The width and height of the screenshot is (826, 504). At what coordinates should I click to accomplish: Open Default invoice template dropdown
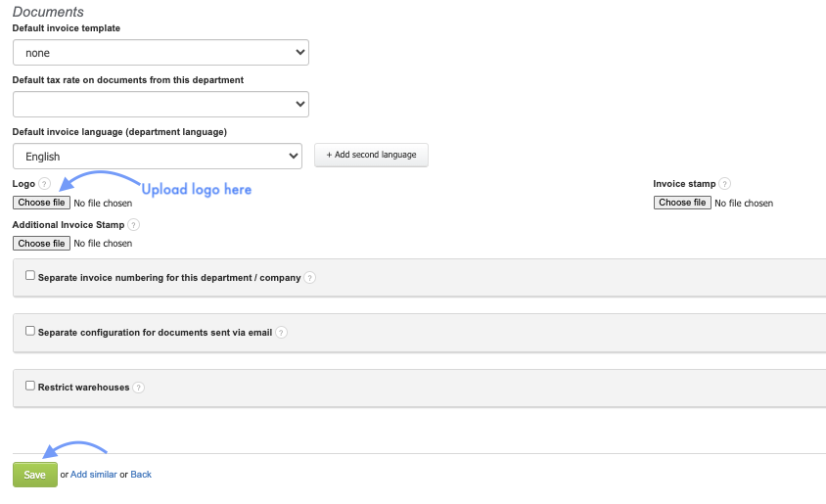pos(161,53)
